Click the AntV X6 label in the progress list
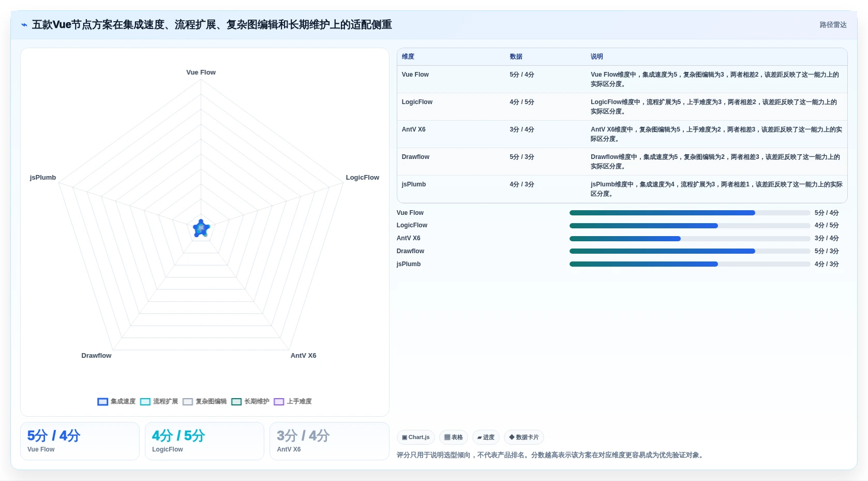The width and height of the screenshot is (868, 481). [x=408, y=238]
